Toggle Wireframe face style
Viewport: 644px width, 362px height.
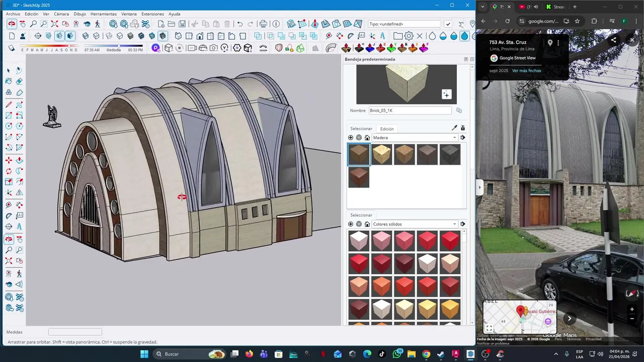tap(109, 36)
